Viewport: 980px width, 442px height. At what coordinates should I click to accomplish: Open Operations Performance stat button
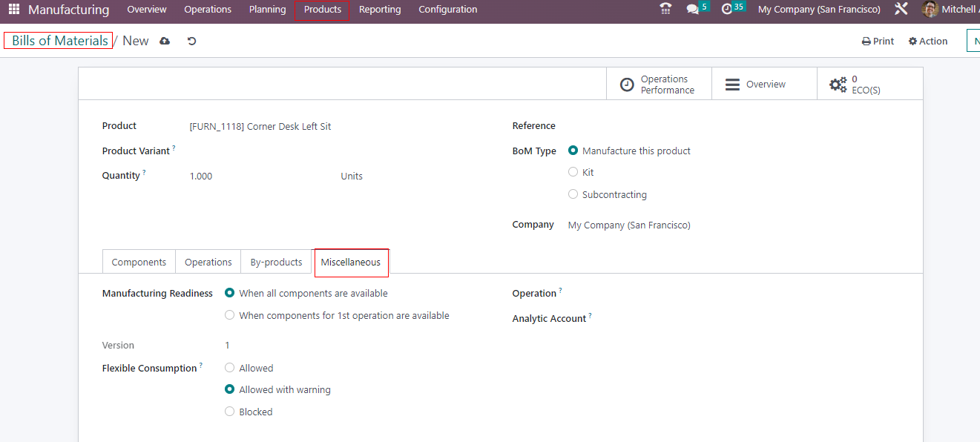[659, 85]
